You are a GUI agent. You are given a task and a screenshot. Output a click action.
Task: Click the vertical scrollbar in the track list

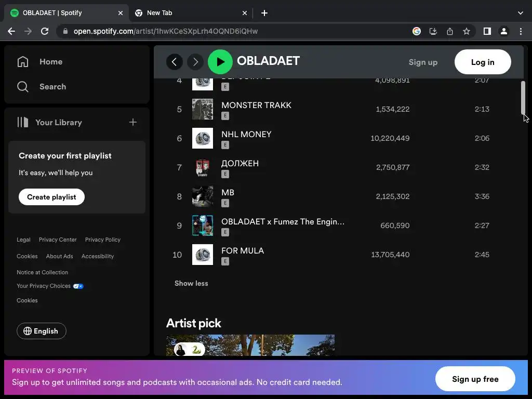523,98
